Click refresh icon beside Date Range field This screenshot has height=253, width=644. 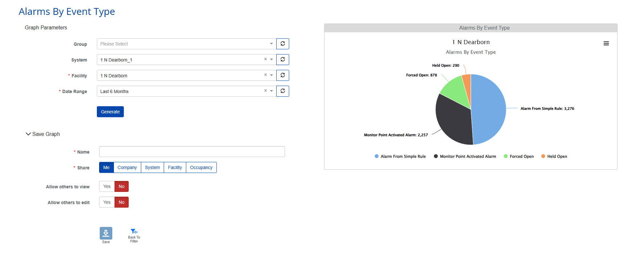tap(282, 91)
